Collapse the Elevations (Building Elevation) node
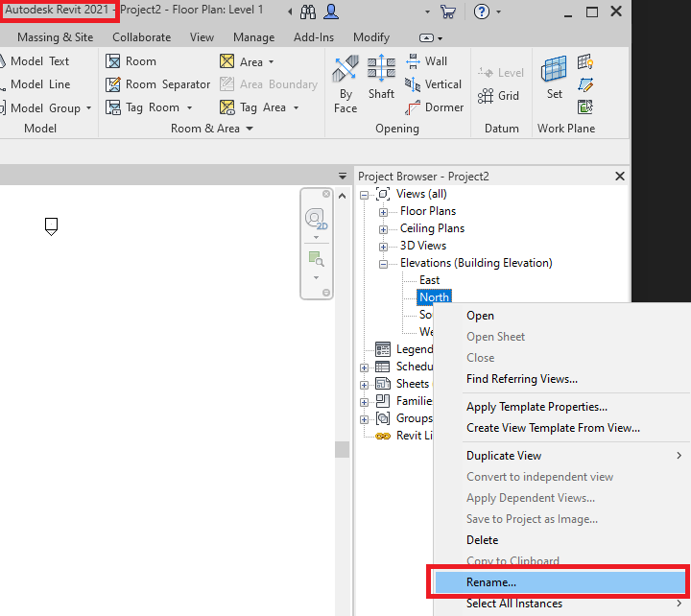 click(383, 264)
